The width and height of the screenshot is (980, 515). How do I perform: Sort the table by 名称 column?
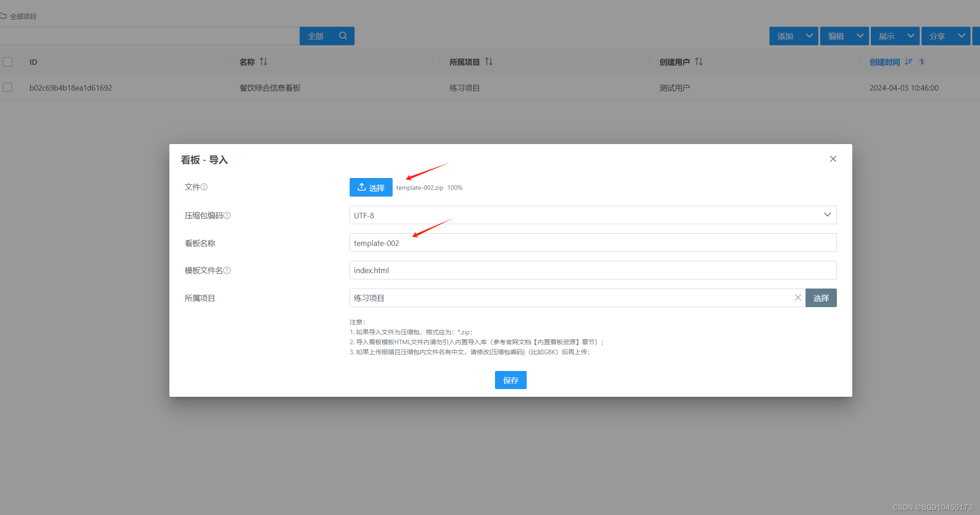click(x=264, y=62)
